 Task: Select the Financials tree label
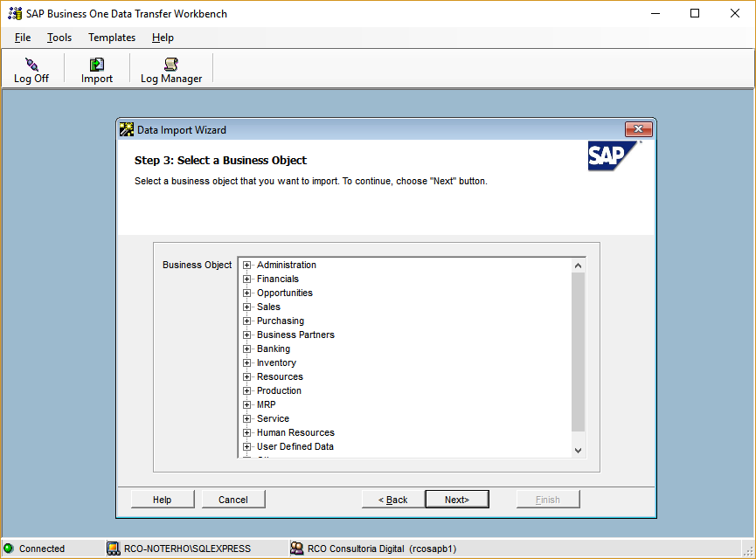pos(278,279)
